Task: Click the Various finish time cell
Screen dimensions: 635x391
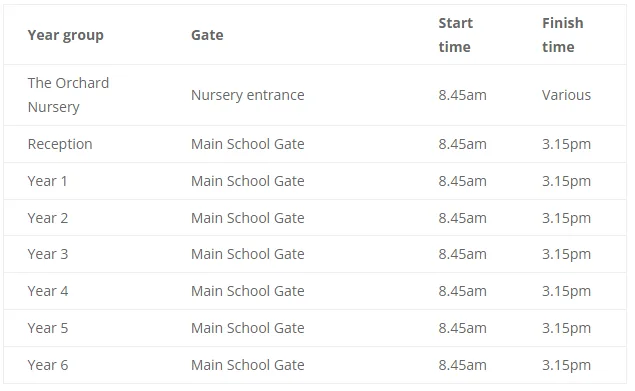Action: click(x=566, y=95)
